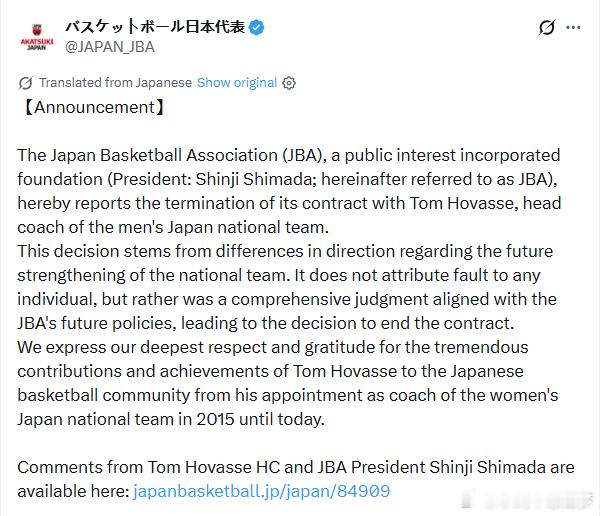This screenshot has height=516, width=601.
Task: Click the 'Japan national team in 2015' line
Action: pos(170,419)
